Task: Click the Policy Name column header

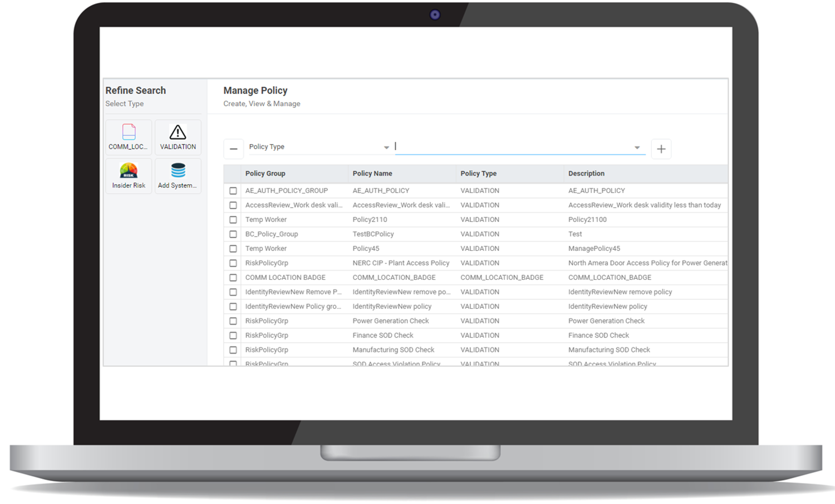Action: 372,173
